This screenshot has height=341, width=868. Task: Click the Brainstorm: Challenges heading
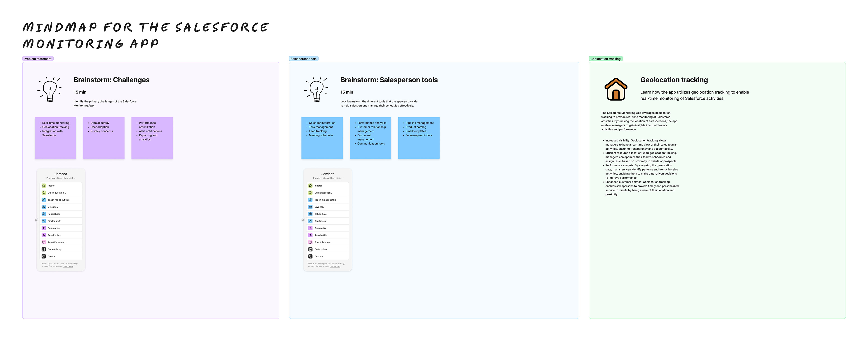click(111, 80)
